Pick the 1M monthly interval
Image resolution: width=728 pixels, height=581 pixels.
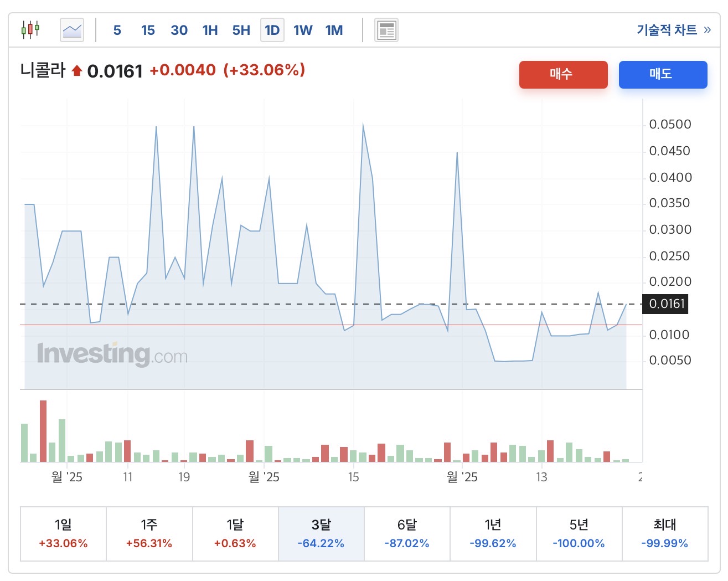coord(334,30)
